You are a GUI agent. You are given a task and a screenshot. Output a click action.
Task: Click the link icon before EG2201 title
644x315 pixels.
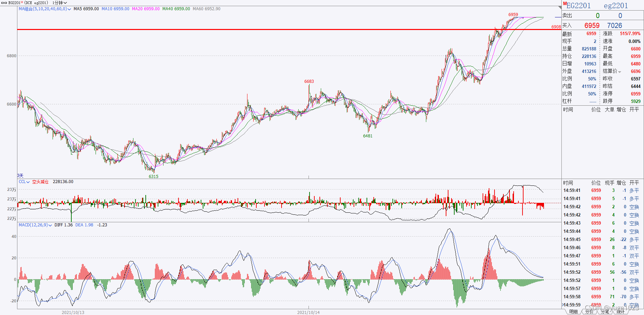click(4, 3)
